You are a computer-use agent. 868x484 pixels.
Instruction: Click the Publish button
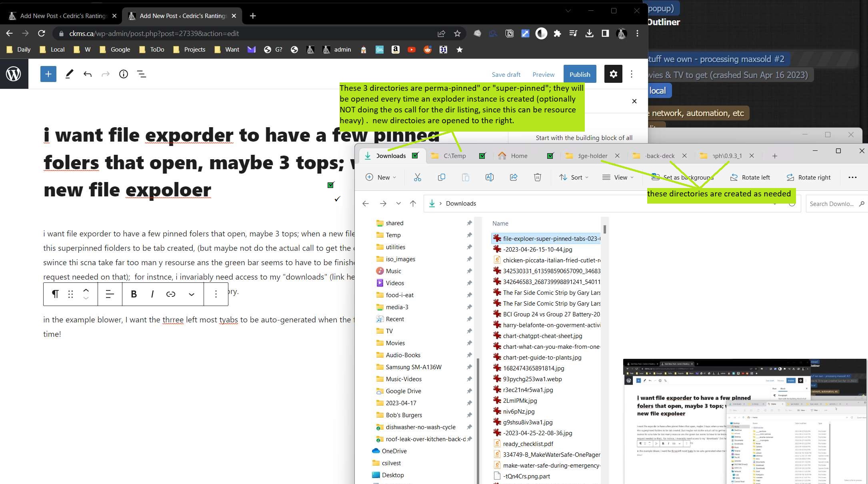(580, 74)
